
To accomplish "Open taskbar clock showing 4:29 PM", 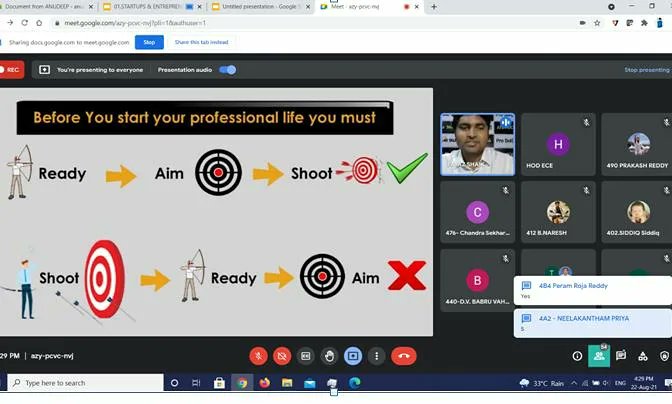I will click(643, 383).
